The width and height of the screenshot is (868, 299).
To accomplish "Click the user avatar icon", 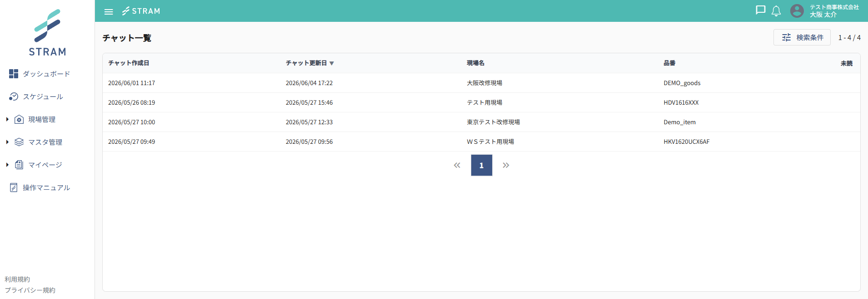I will [797, 11].
